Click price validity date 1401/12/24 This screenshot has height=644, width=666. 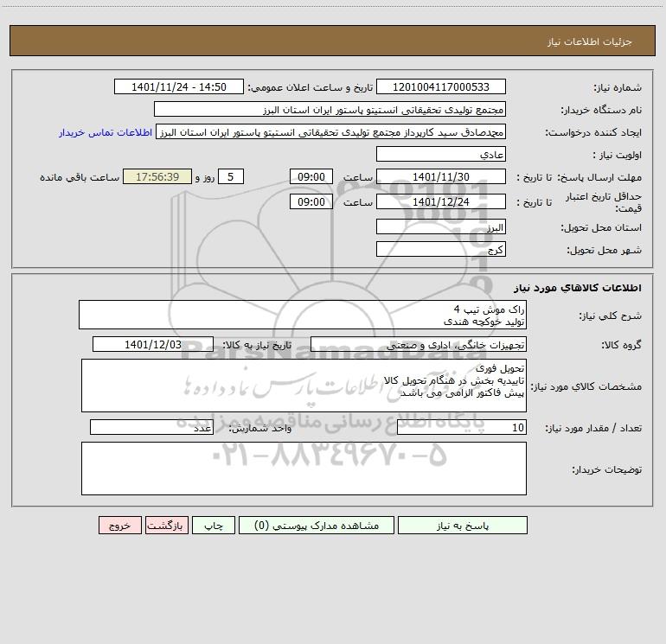(441, 201)
